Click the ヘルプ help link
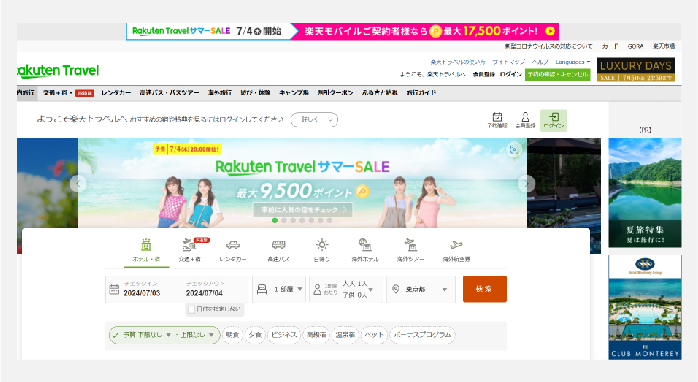The height and width of the screenshot is (382, 698). point(540,62)
